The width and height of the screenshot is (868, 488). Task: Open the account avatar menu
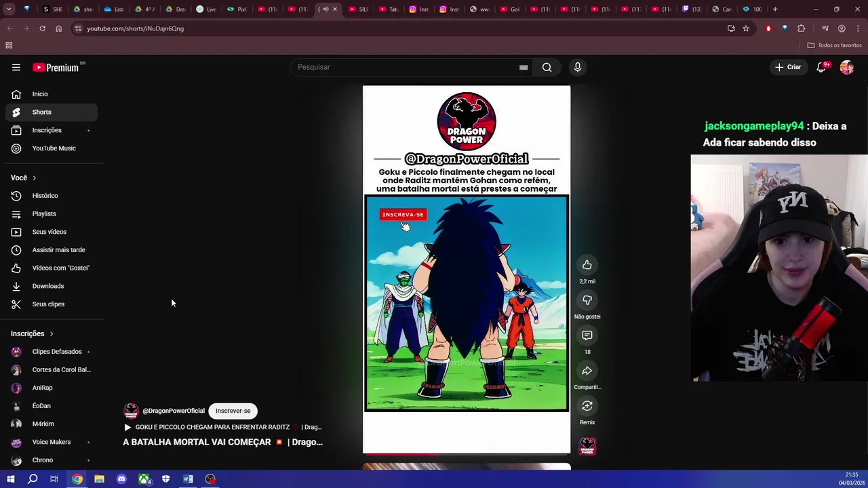click(x=847, y=67)
